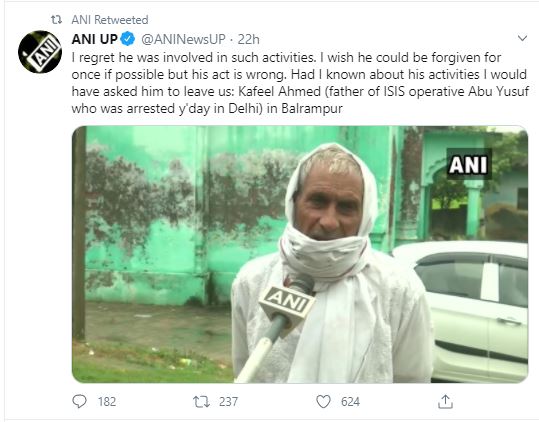
Task: Open the share tweet icon
Action: point(445,401)
